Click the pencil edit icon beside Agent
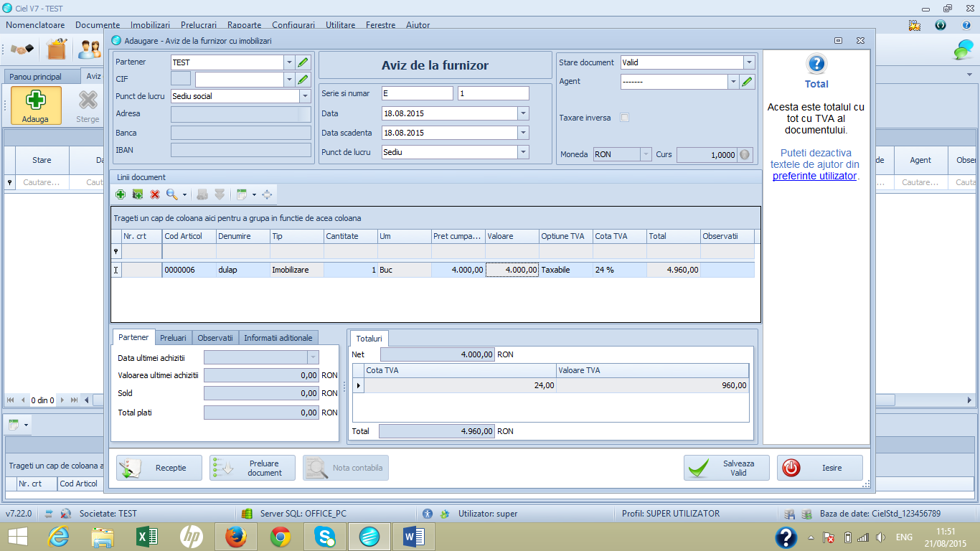980x551 pixels. coord(748,82)
